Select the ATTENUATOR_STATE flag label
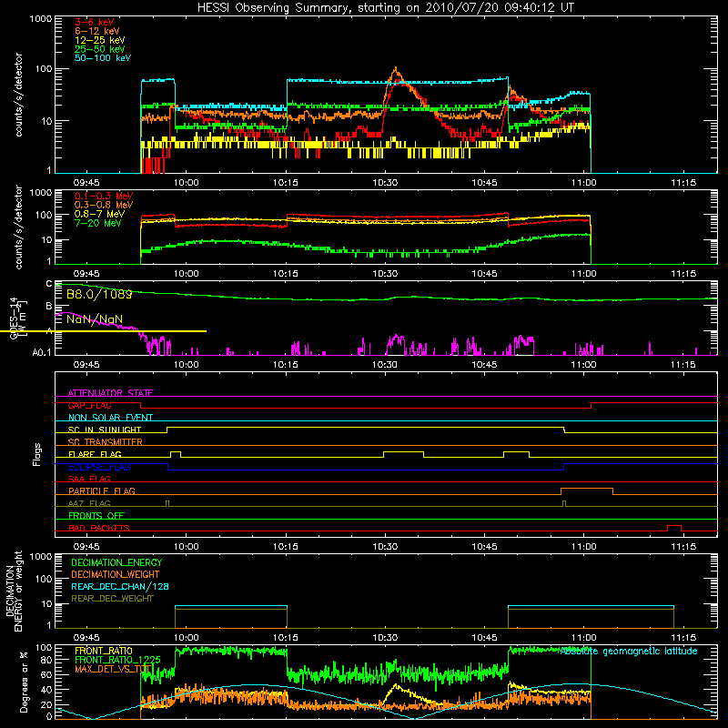 pyautogui.click(x=110, y=393)
